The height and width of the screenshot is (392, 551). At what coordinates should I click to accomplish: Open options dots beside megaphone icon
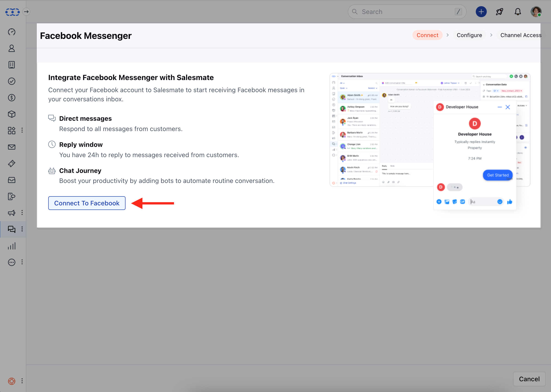[x=22, y=212]
